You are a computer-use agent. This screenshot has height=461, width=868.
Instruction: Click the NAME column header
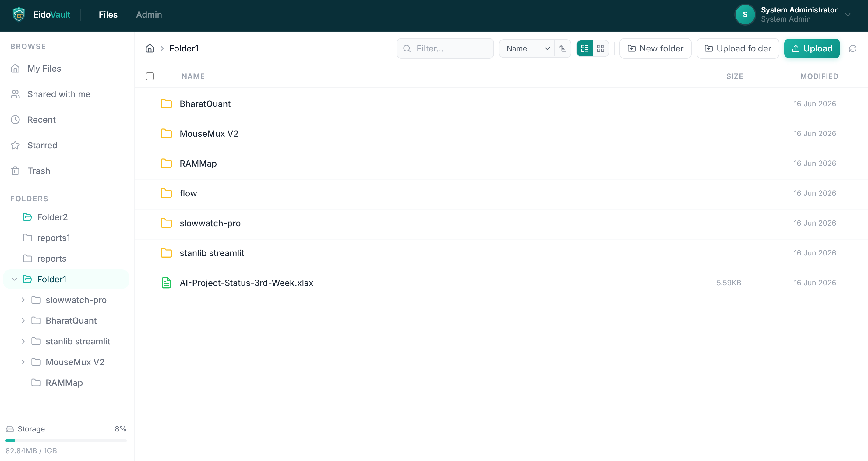(x=193, y=76)
